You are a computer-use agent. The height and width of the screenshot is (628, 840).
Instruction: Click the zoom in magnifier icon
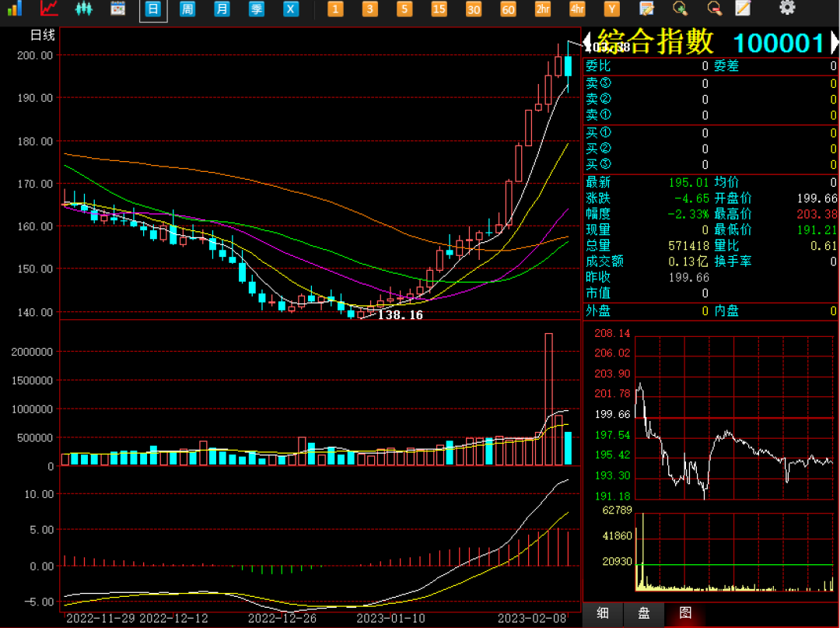click(681, 9)
